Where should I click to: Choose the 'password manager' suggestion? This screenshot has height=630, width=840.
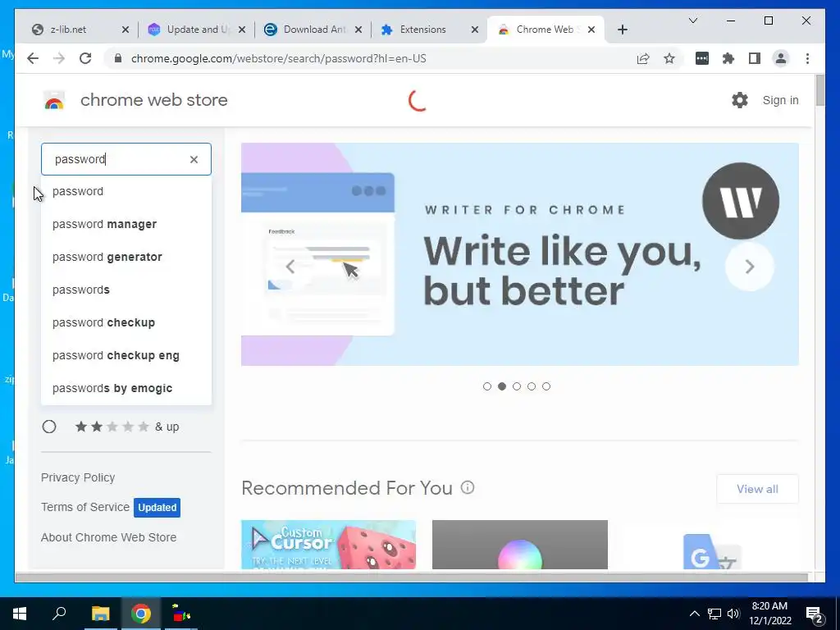(126, 224)
